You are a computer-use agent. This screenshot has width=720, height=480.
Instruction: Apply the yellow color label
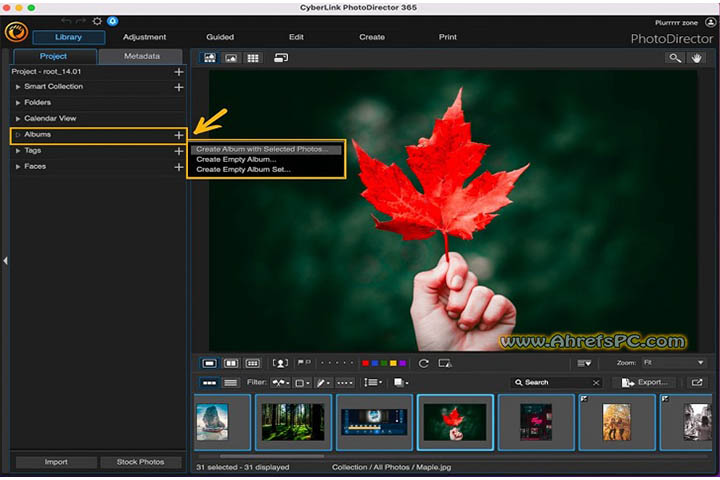[393, 363]
